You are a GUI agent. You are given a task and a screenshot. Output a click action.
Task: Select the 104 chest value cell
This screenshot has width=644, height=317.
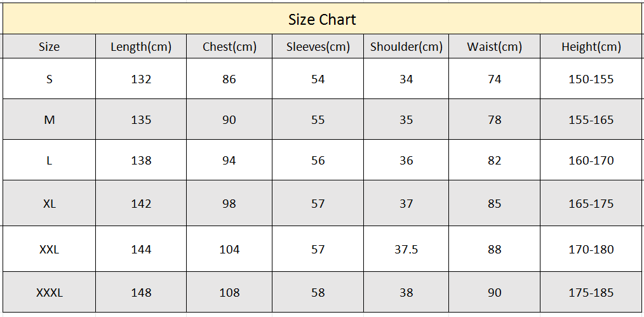pyautogui.click(x=229, y=249)
